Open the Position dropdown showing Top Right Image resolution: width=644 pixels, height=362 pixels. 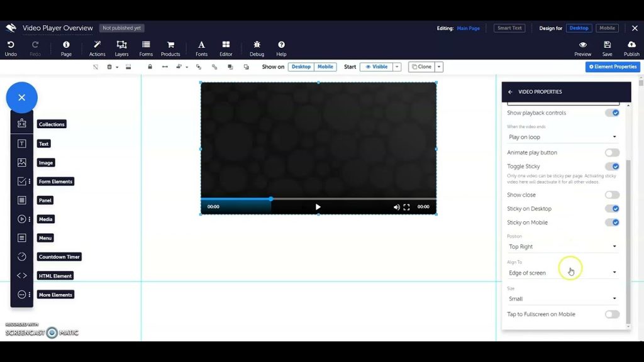(562, 247)
